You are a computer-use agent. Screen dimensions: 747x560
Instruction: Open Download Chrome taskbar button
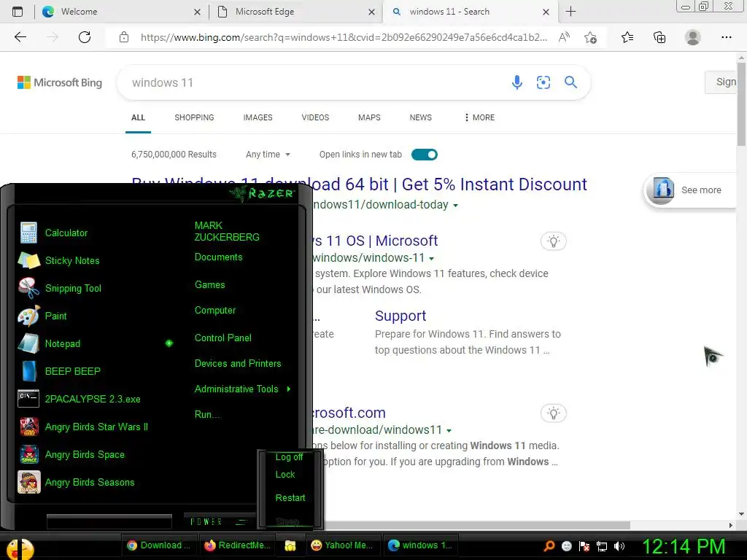159,545
